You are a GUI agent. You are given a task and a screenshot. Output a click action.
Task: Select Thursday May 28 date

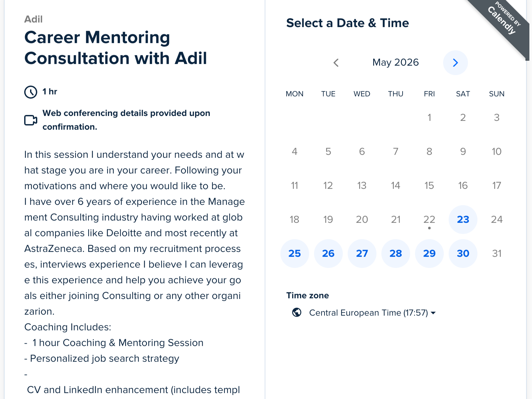[395, 253]
